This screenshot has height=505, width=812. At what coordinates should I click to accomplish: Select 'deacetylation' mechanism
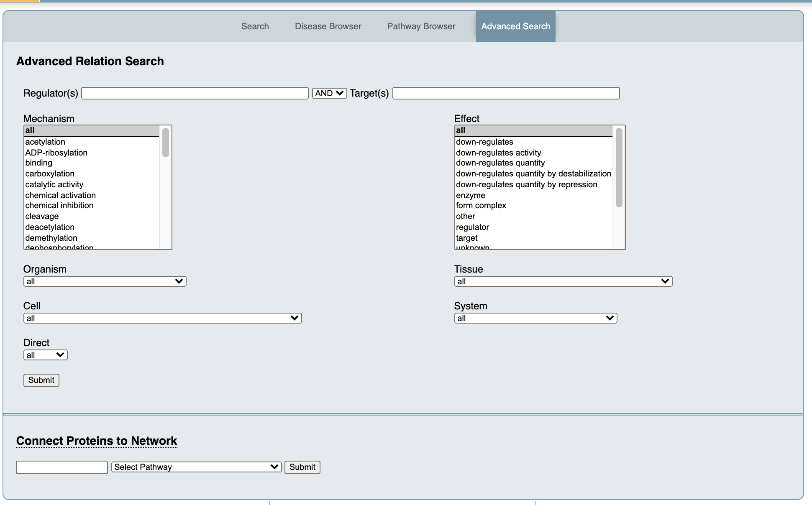coord(92,227)
